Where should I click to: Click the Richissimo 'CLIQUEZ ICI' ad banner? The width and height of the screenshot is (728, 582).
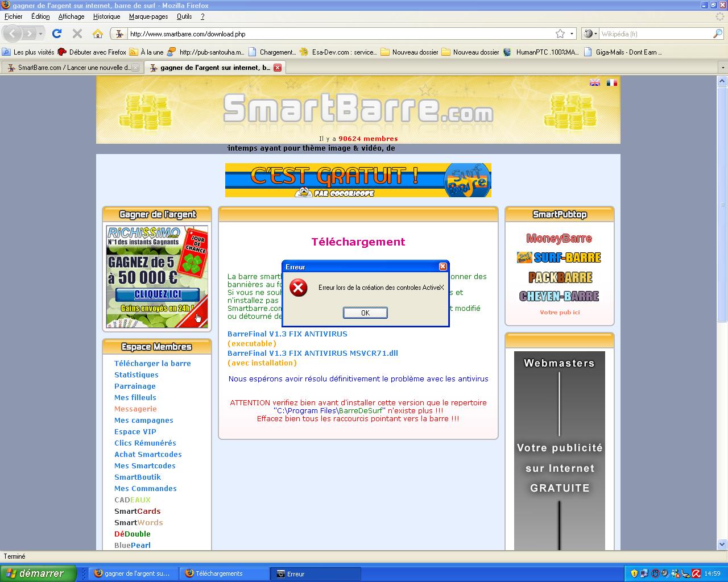point(157,277)
